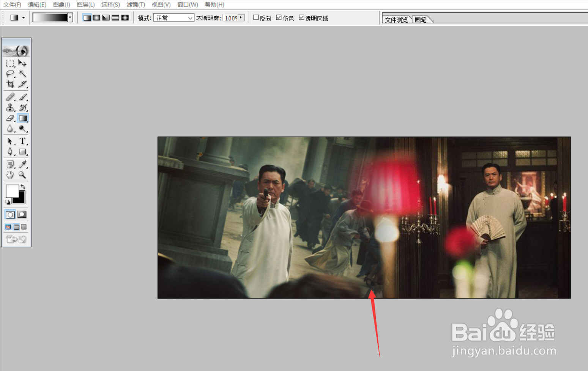Choose Angle Gradient style
The height and width of the screenshot is (371, 588).
pos(106,18)
